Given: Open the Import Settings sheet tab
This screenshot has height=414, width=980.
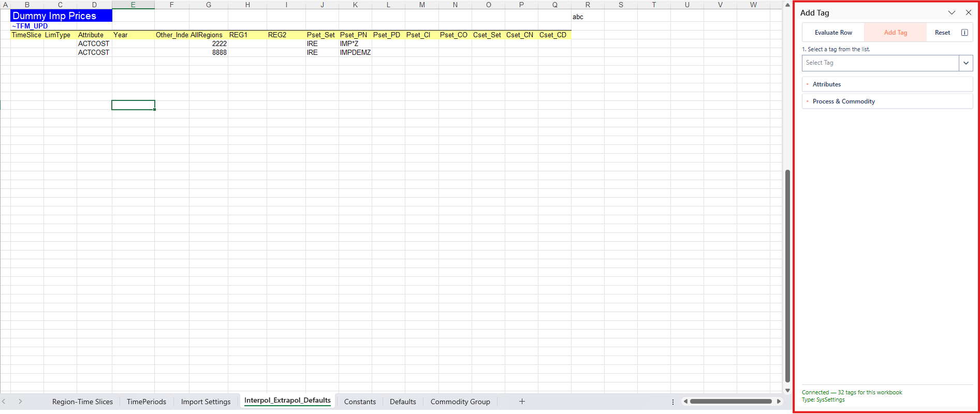Looking at the screenshot, I should [206, 402].
